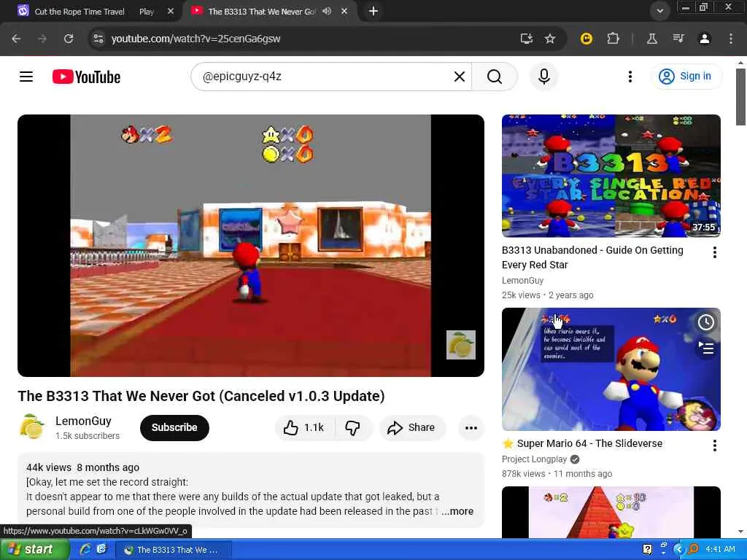Add Slideverse video to queue

point(705,348)
